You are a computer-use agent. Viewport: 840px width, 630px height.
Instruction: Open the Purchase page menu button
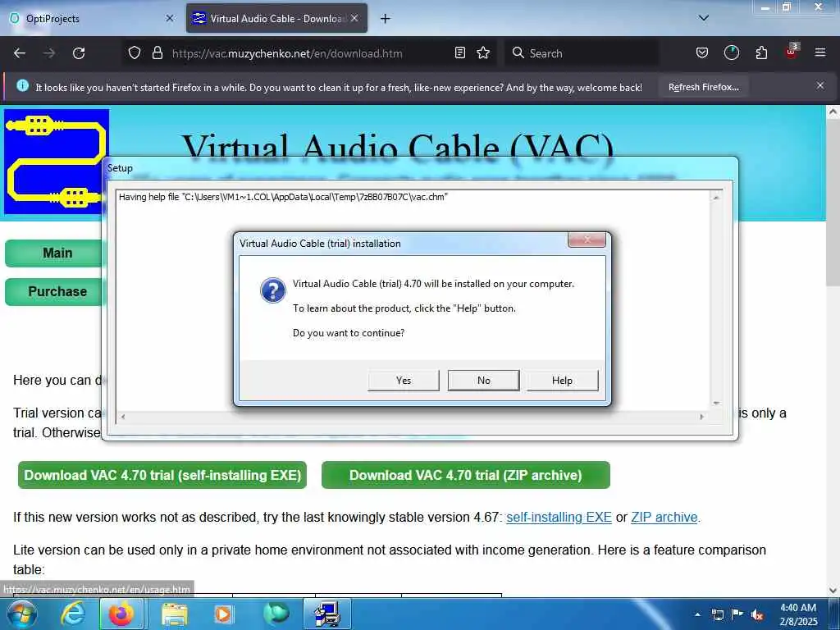click(x=54, y=291)
